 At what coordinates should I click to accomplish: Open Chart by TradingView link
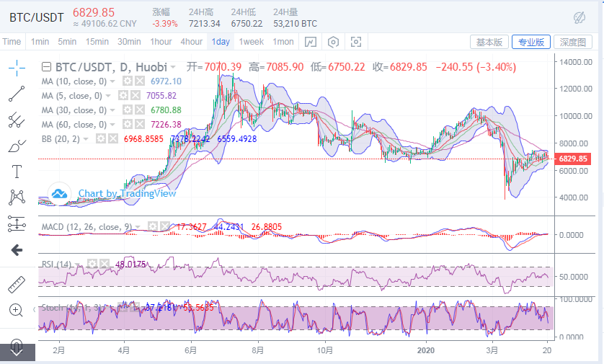click(x=127, y=193)
